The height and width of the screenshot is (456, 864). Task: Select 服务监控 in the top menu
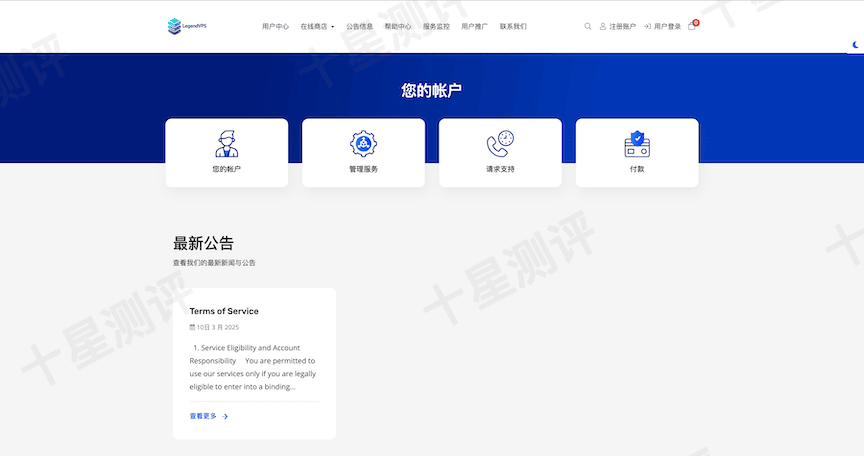[x=436, y=27]
